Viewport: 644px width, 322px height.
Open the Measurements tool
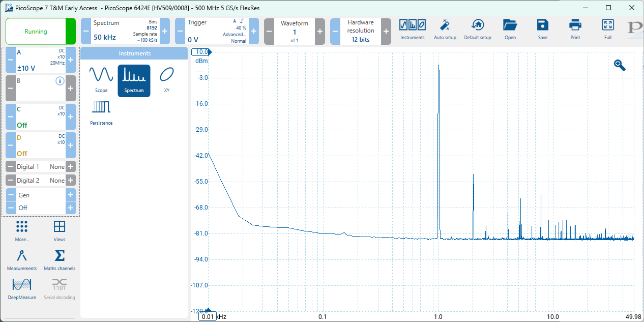(x=22, y=260)
